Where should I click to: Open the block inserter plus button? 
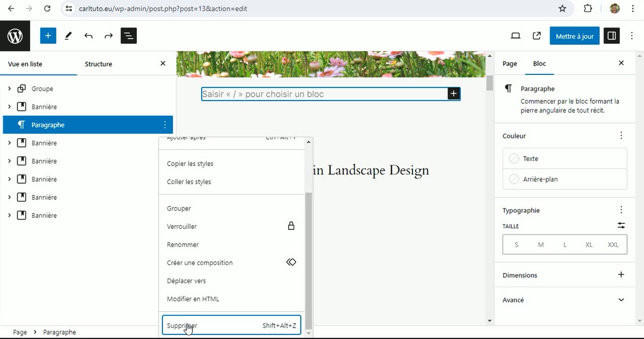(x=48, y=36)
